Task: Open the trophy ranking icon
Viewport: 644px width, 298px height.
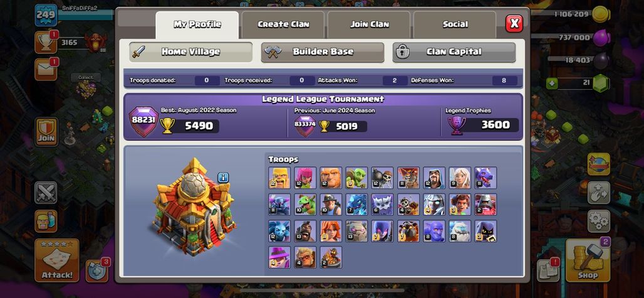Action: [x=46, y=42]
